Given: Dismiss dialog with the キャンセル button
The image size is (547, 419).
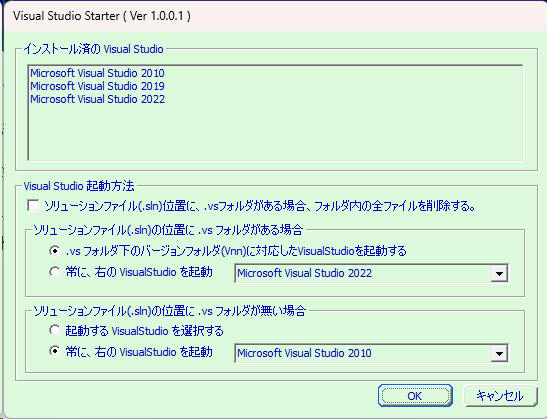Looking at the screenshot, I should (500, 396).
